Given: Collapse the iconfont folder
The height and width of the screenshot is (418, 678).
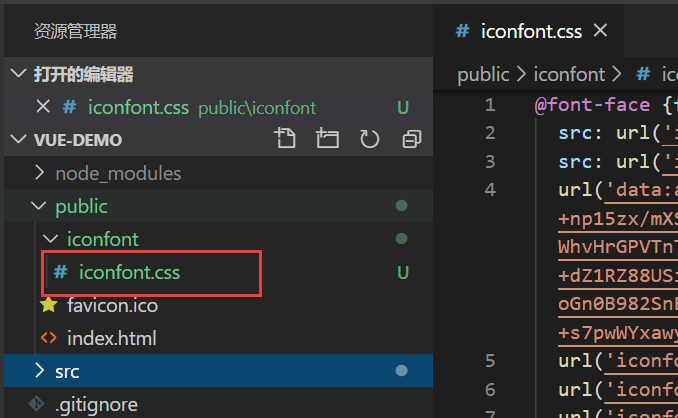Looking at the screenshot, I should (51, 239).
